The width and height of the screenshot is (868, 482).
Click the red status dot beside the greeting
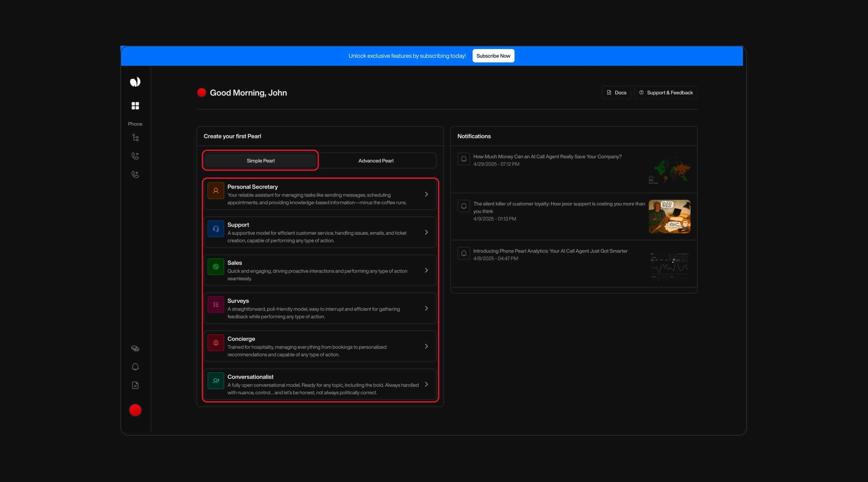[x=201, y=92]
